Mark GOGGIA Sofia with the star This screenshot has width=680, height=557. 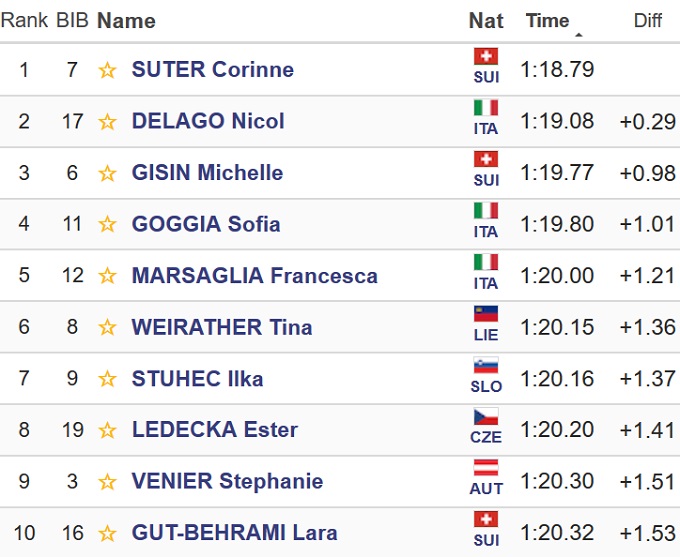(x=107, y=224)
